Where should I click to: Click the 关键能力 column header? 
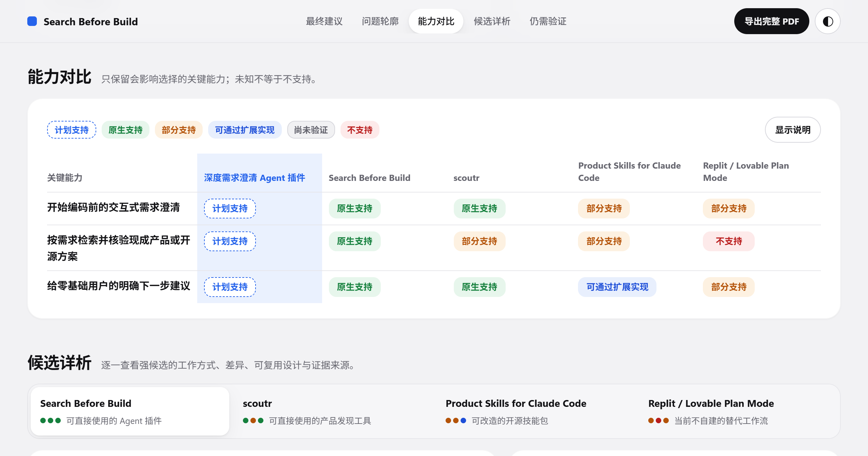coord(65,178)
